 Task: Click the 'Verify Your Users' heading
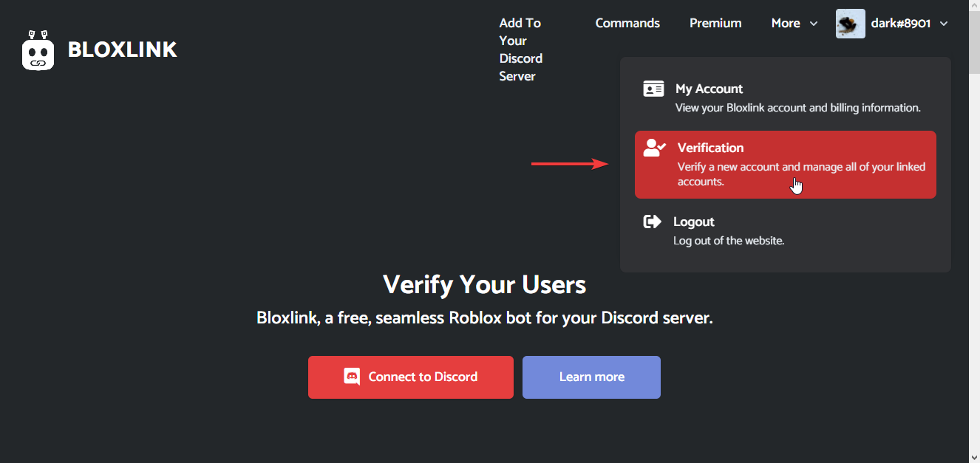(485, 284)
